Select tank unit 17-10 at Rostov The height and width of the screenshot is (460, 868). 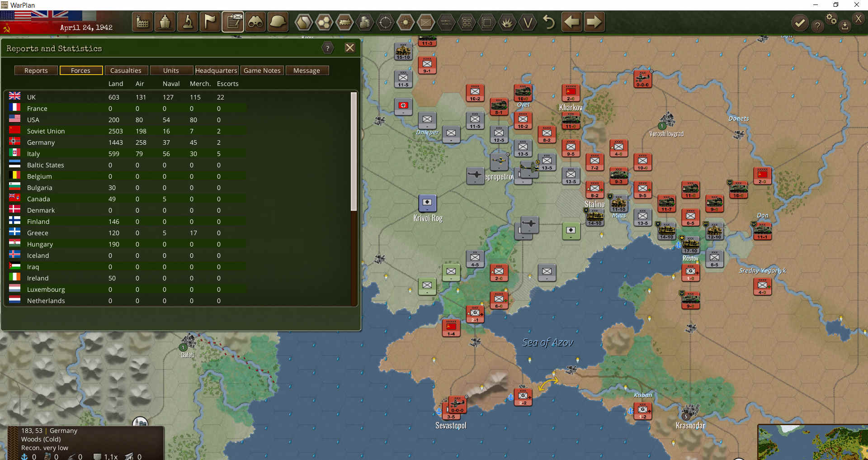(690, 245)
